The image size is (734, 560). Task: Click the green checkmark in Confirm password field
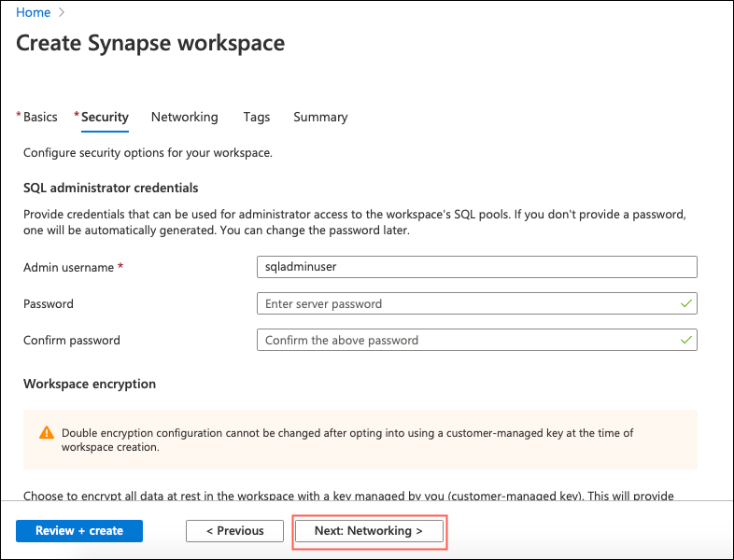tap(685, 340)
